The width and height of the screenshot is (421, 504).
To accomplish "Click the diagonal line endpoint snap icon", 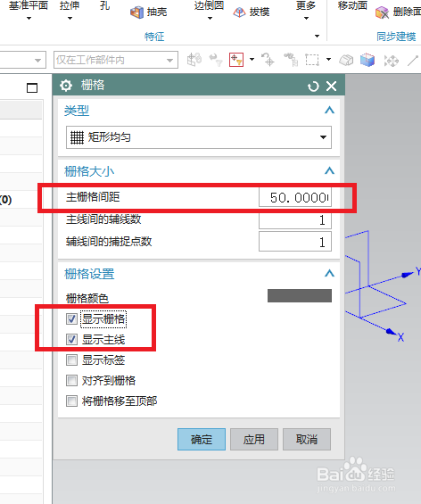I will [x=413, y=60].
